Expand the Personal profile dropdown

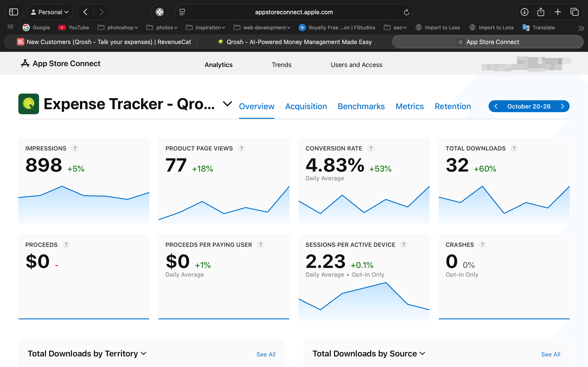(x=50, y=12)
